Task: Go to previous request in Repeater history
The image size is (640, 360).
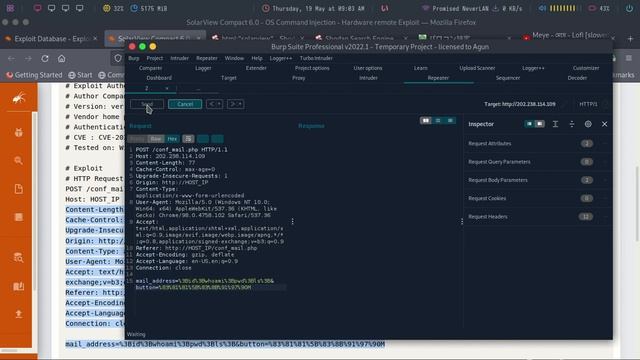Action: point(214,104)
